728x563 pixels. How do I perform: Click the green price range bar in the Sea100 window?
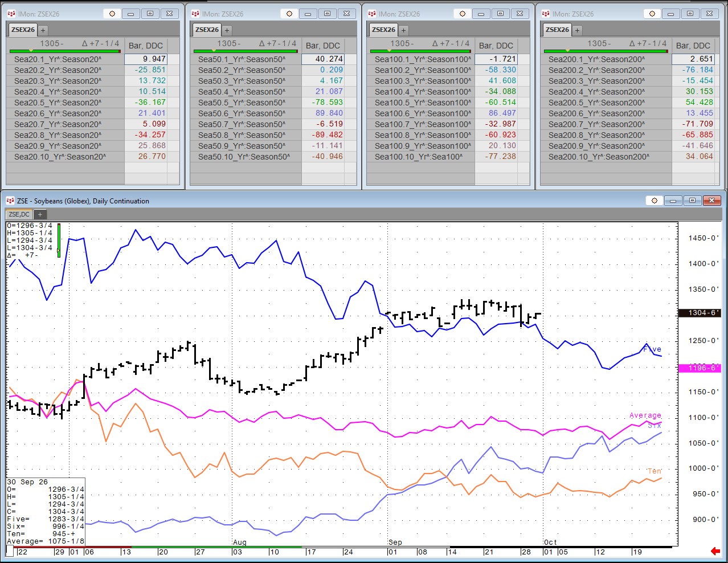tap(420, 51)
